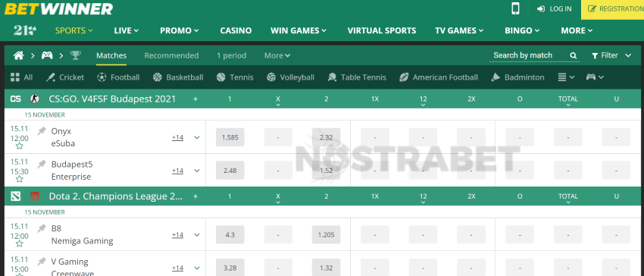Open the Dota 2 Champions League header
The width and height of the screenshot is (644, 276).
pos(115,196)
